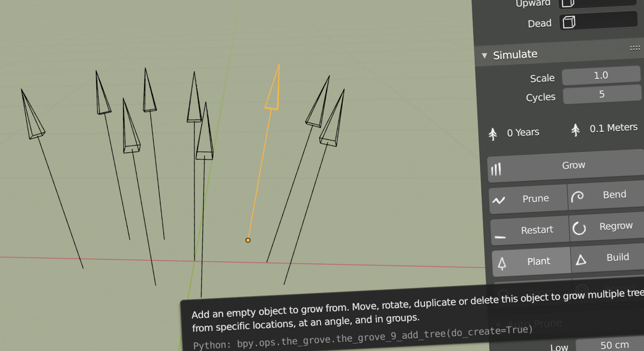The image size is (644, 351).
Task: Click the Build button
Action: pyautogui.click(x=608, y=258)
